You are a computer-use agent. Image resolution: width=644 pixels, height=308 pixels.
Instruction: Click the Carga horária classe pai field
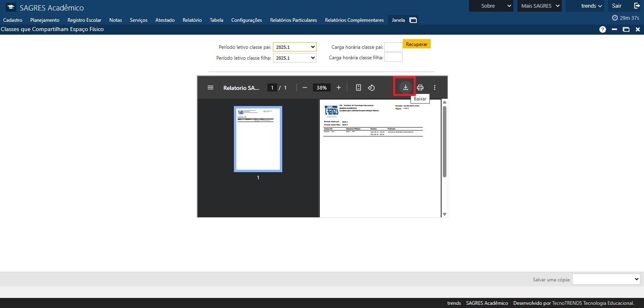[x=393, y=47]
